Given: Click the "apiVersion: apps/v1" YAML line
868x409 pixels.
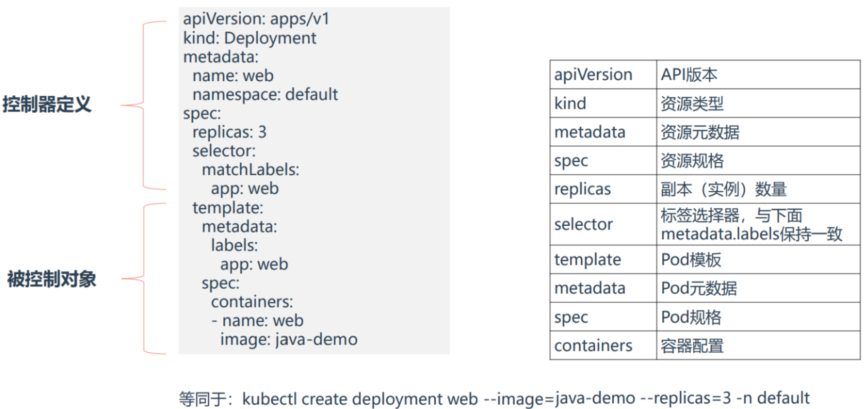Looking at the screenshot, I should click(x=256, y=19).
